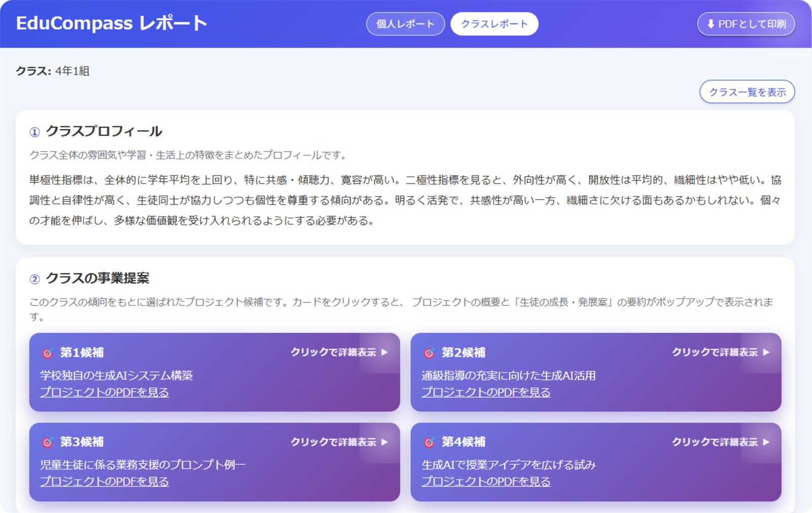Expand details for 第1候補 via クリックで詳細表示
The width and height of the screenshot is (812, 513).
[x=339, y=352]
